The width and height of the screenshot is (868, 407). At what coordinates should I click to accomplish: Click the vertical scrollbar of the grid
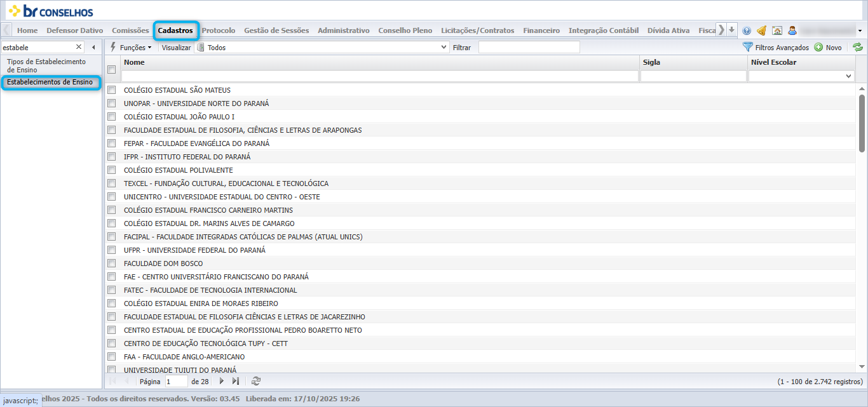point(862,123)
